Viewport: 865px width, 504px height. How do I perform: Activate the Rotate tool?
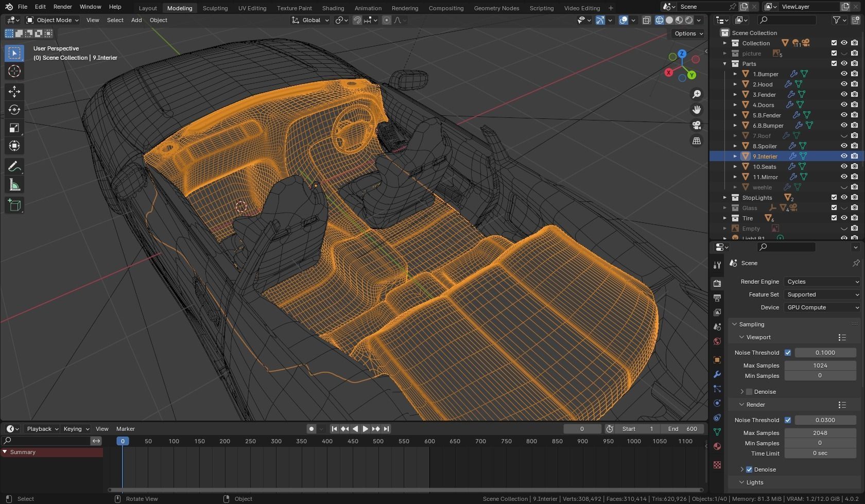[14, 110]
